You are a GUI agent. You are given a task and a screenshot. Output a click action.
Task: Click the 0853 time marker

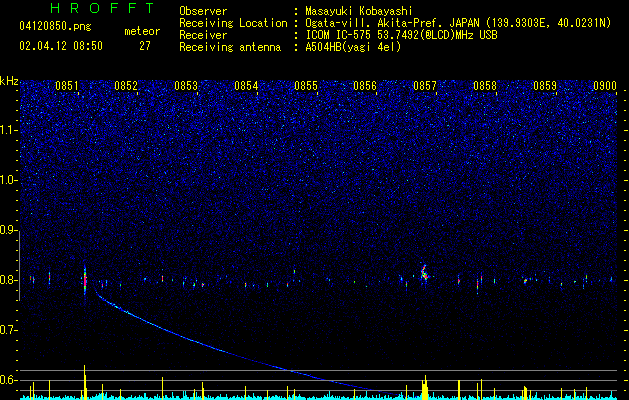(x=186, y=86)
